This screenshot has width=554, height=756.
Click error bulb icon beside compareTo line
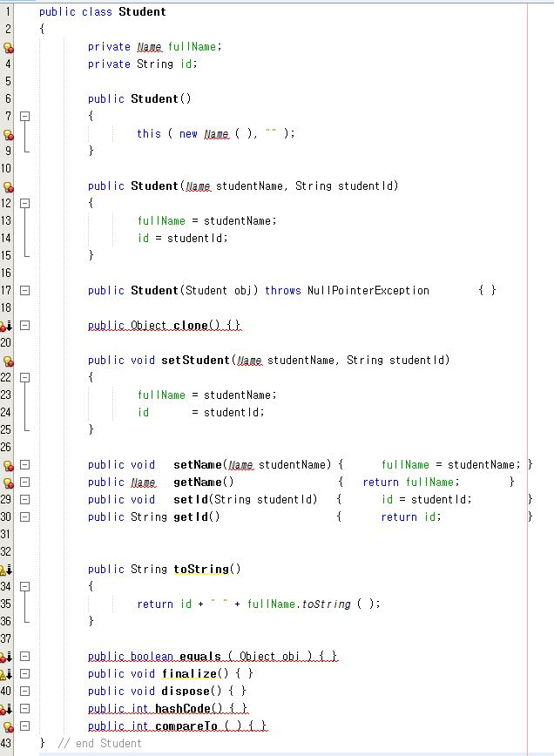coord(8,726)
